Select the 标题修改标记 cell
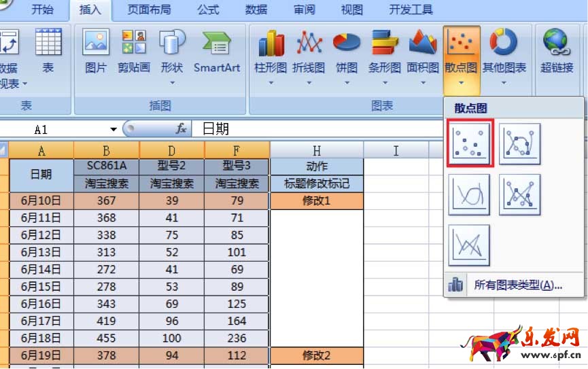Screen dimensions: 588x369 click(317, 183)
